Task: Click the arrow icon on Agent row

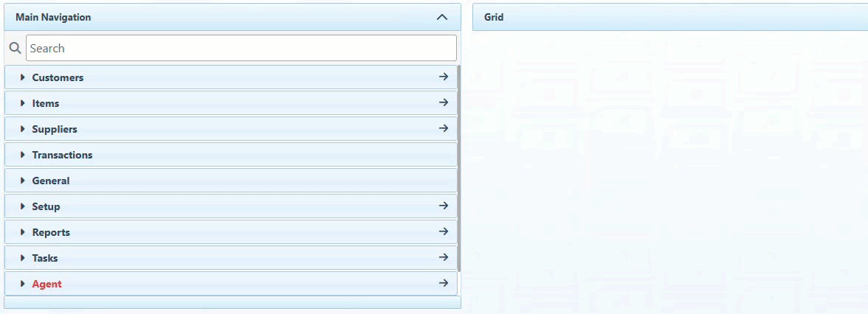Action: (x=443, y=283)
